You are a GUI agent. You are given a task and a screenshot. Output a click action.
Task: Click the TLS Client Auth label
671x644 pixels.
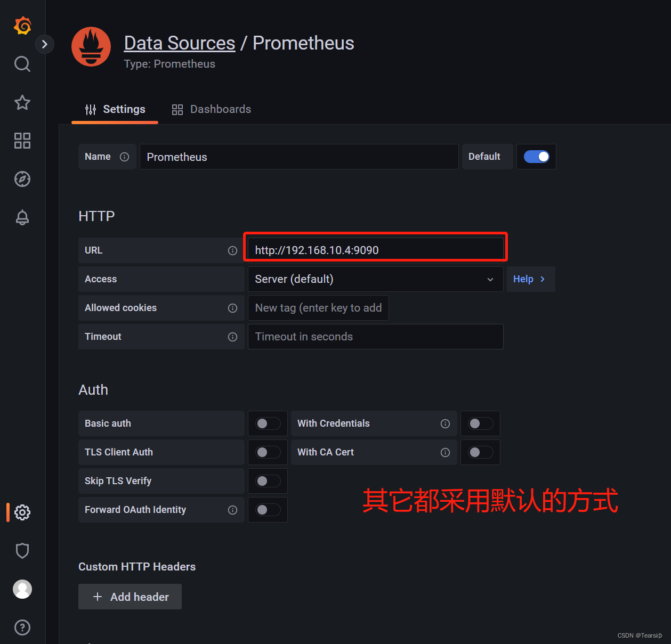119,452
